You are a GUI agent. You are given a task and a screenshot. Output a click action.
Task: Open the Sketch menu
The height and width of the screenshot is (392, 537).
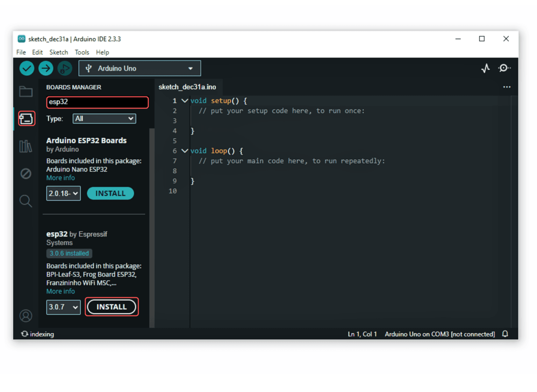click(x=58, y=52)
